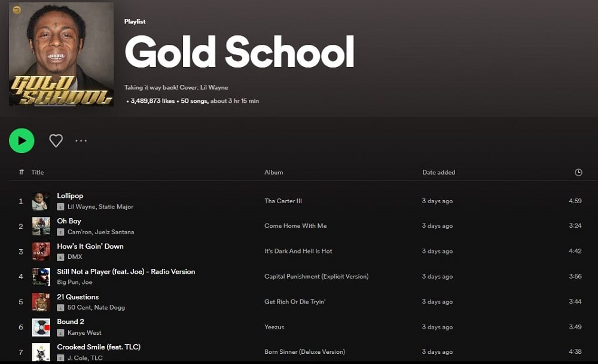Open Born Sinner (Deluxe Version) album
The image size is (598, 364).
[305, 352]
